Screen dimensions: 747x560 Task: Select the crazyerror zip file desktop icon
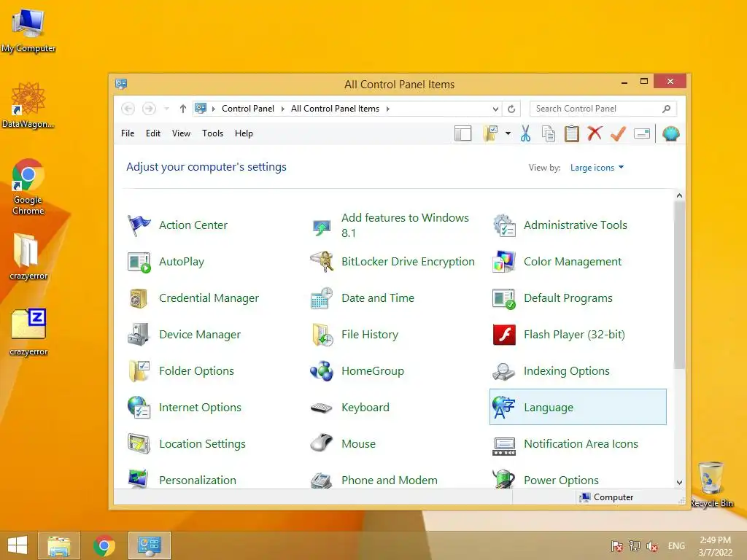(x=28, y=332)
